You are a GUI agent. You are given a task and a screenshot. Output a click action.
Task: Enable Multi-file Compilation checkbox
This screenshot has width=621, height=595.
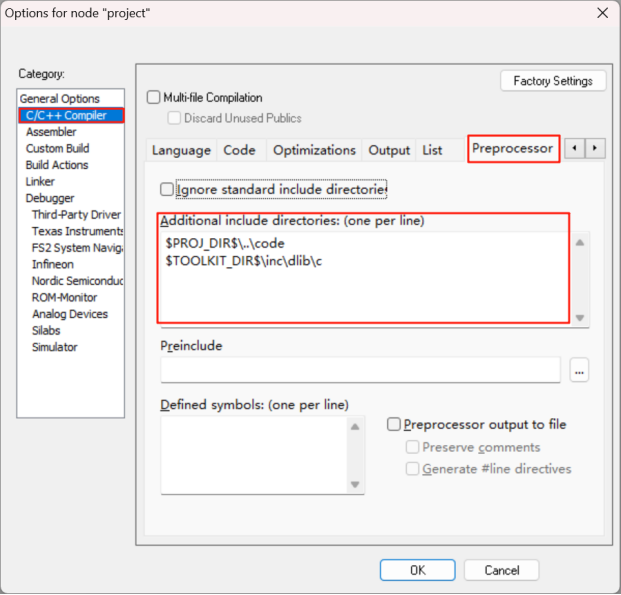153,97
